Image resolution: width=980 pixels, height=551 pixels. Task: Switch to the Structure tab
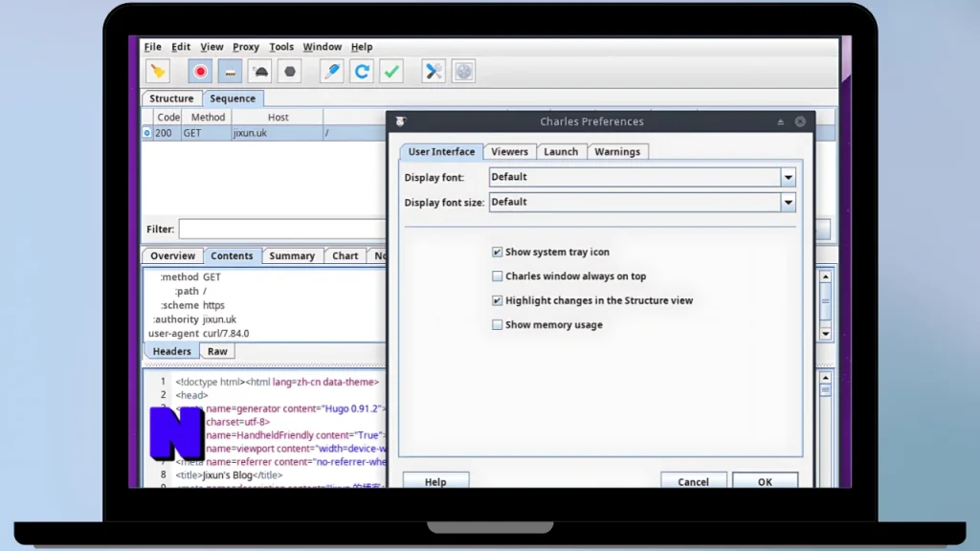[171, 99]
